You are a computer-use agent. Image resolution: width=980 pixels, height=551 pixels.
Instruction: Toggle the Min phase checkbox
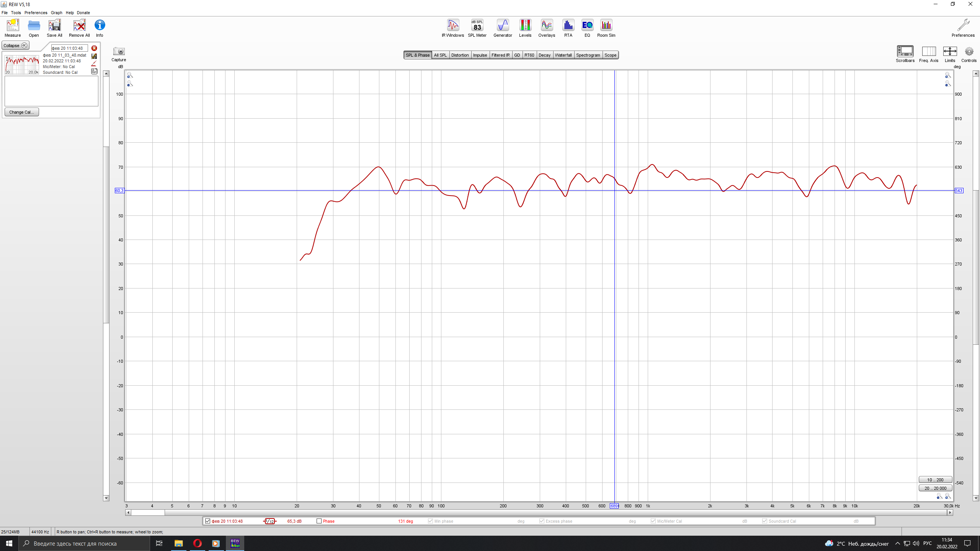[430, 521]
